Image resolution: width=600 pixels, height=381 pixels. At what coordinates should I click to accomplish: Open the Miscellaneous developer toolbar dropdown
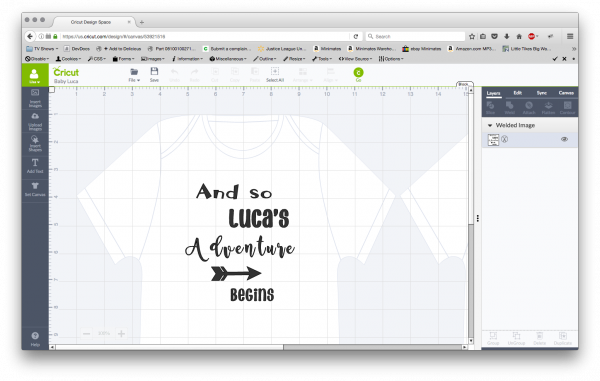pos(228,59)
